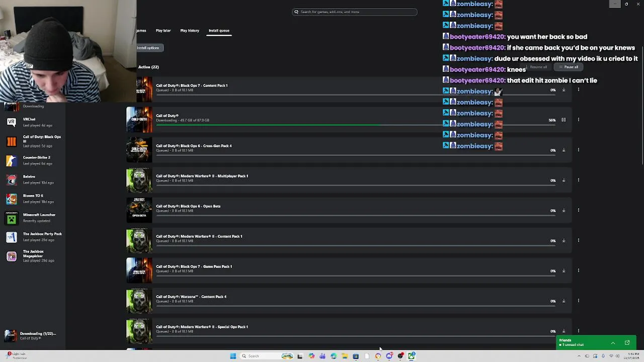Open the taskbar clock showing 5:51 PM
644x362 pixels.
tap(632, 356)
